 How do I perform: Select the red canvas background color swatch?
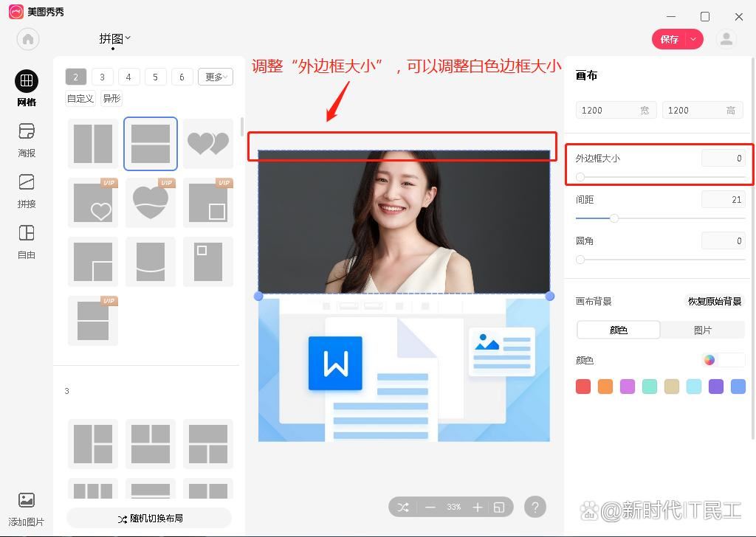tap(583, 386)
